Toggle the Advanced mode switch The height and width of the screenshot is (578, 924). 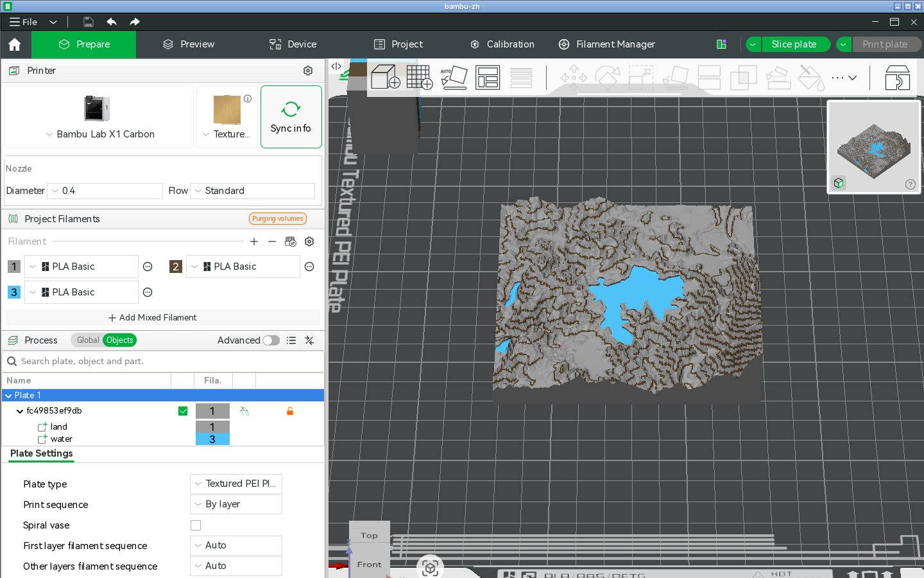(x=271, y=340)
